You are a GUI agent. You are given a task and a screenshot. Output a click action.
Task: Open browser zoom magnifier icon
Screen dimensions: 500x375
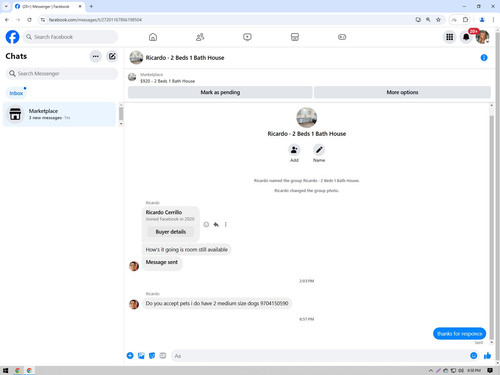tap(428, 20)
